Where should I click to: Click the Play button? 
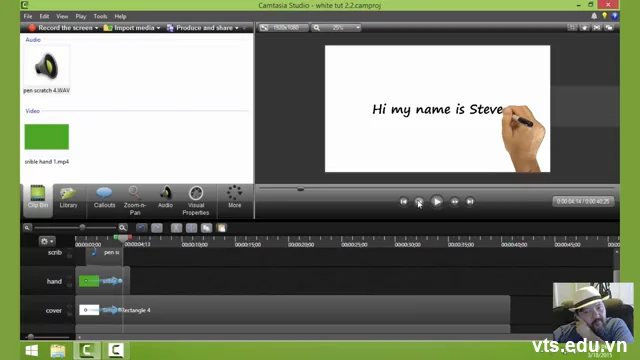point(436,201)
